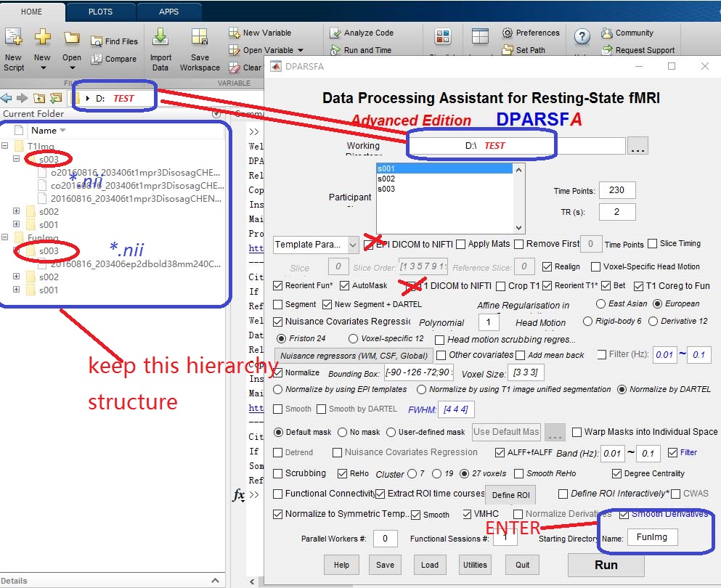Run the Analyze Code tool

click(362, 33)
